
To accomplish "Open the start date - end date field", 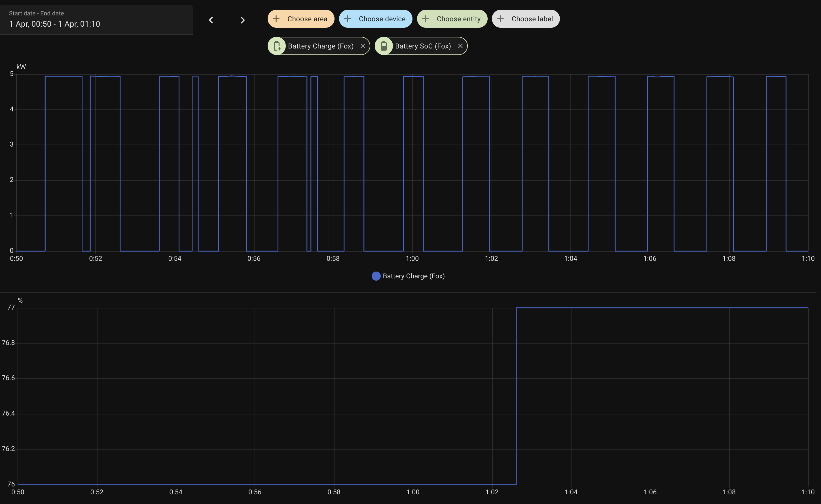I will click(96, 20).
